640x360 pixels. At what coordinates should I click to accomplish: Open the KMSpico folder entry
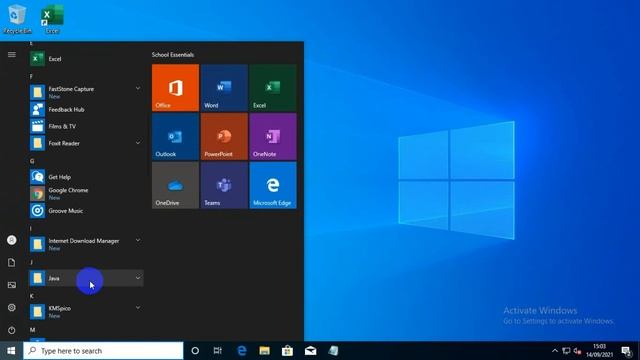pyautogui.click(x=86, y=311)
